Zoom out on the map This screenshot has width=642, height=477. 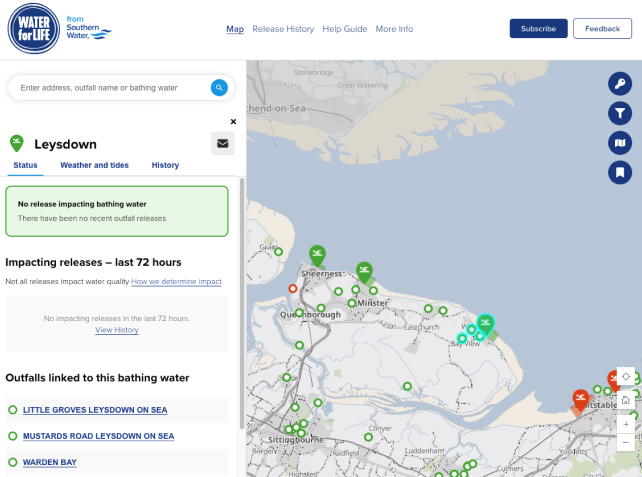[625, 442]
